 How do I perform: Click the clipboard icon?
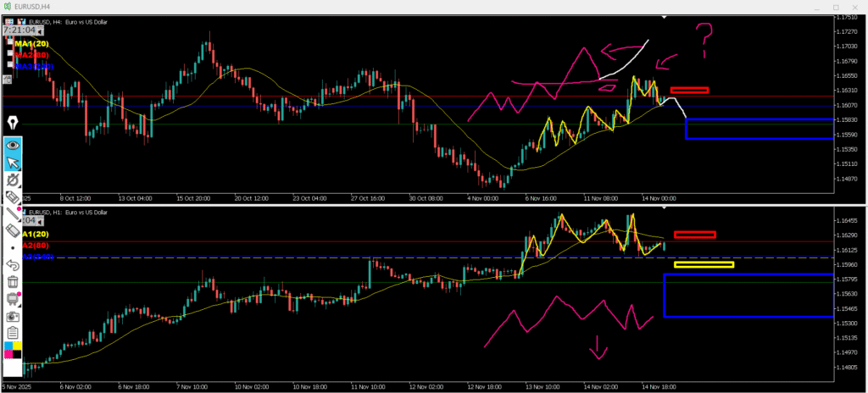tap(13, 333)
